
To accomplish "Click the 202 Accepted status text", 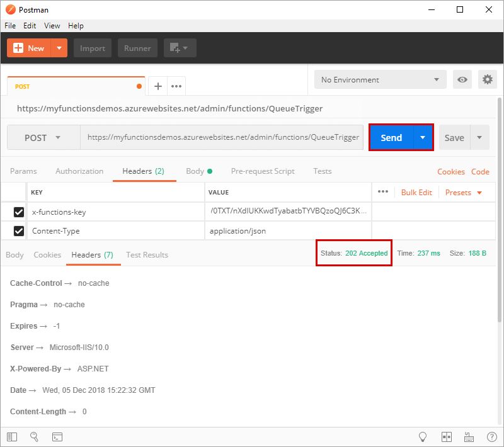I will pos(367,253).
